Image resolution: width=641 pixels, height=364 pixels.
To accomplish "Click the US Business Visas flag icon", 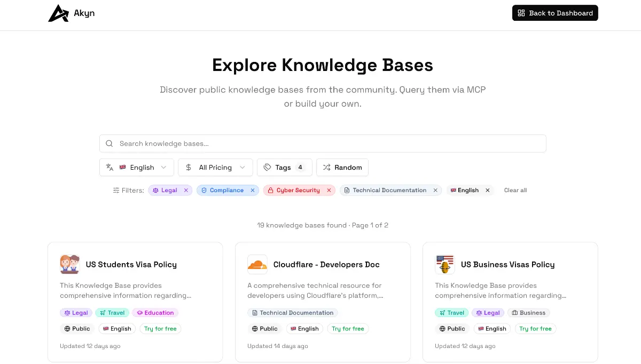I will click(444, 265).
